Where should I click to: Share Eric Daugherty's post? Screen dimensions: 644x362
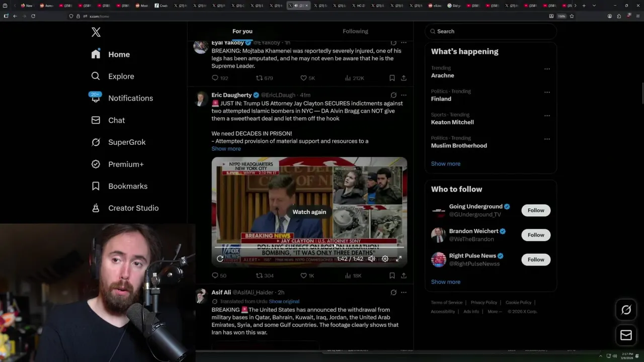pos(404,276)
